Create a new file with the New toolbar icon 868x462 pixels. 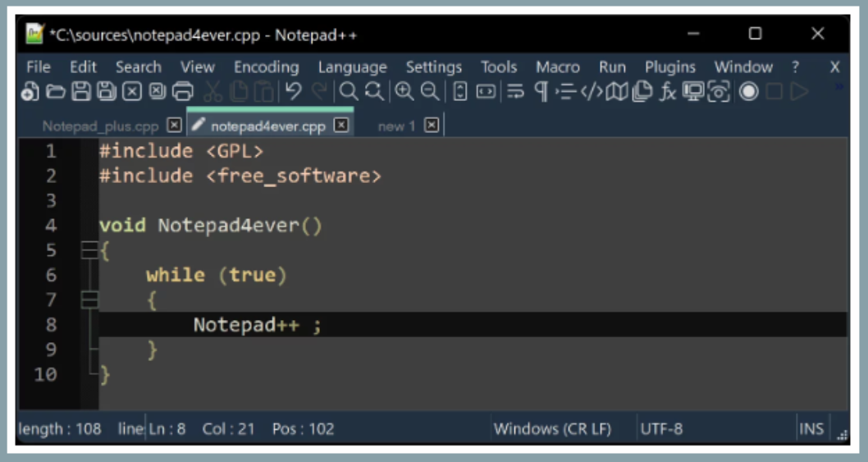(30, 91)
